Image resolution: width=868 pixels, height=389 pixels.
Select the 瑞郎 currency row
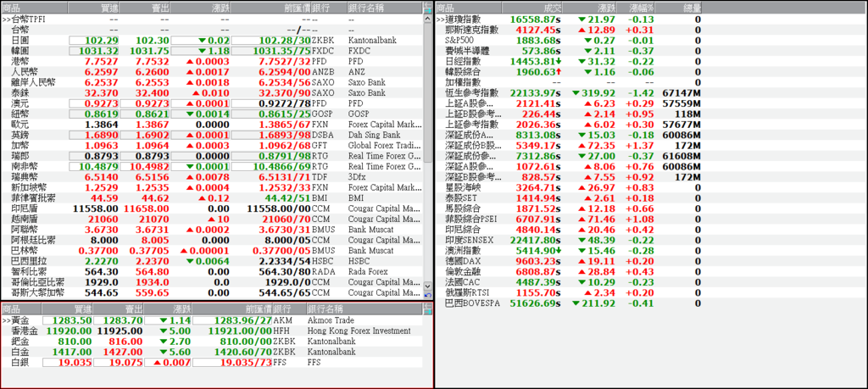pyautogui.click(x=211, y=156)
